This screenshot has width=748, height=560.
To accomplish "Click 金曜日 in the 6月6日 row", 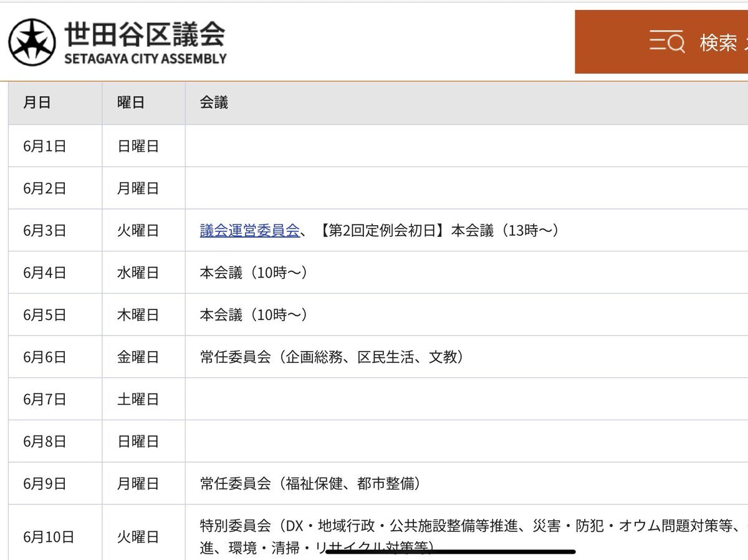I will tap(138, 357).
